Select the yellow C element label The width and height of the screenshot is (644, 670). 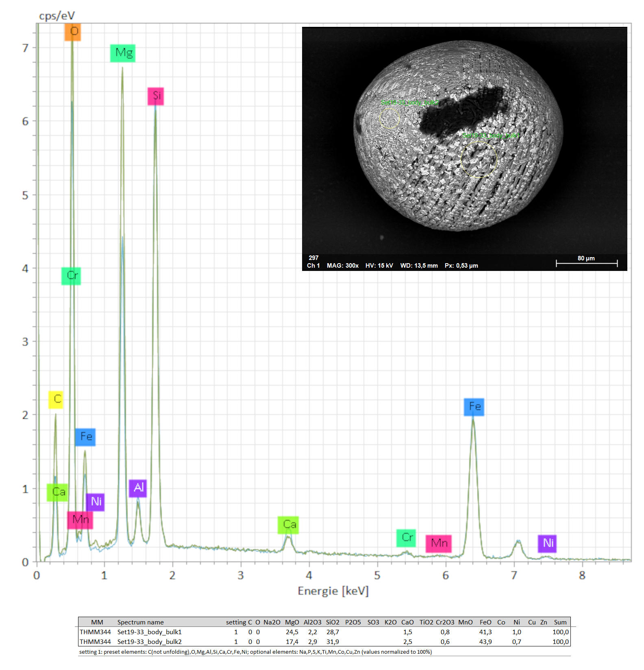[x=56, y=399]
